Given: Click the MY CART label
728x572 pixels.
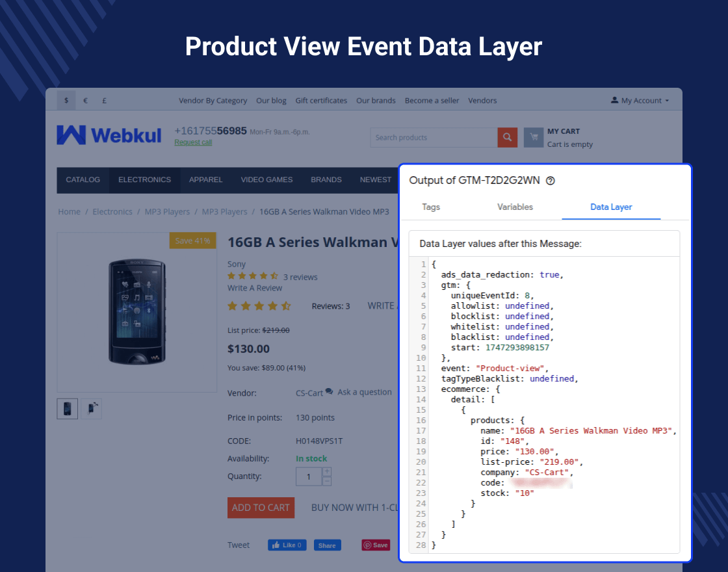Looking at the screenshot, I should pyautogui.click(x=564, y=131).
